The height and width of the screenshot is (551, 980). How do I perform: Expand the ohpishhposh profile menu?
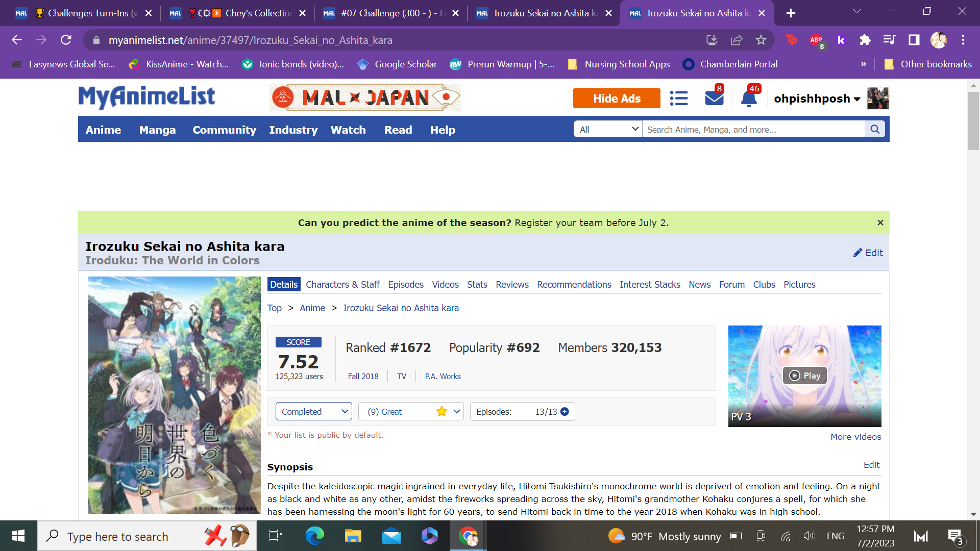tap(817, 98)
